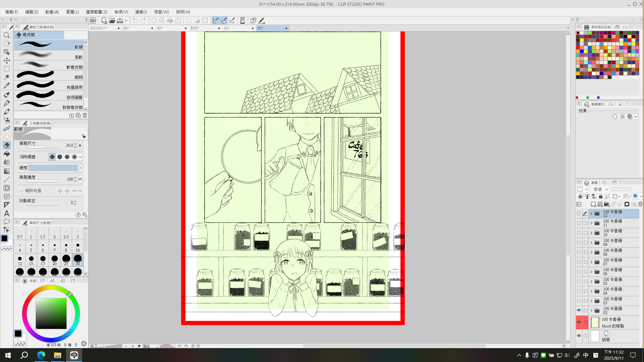Click the Undo arrow in toolbar

(x=135, y=20)
